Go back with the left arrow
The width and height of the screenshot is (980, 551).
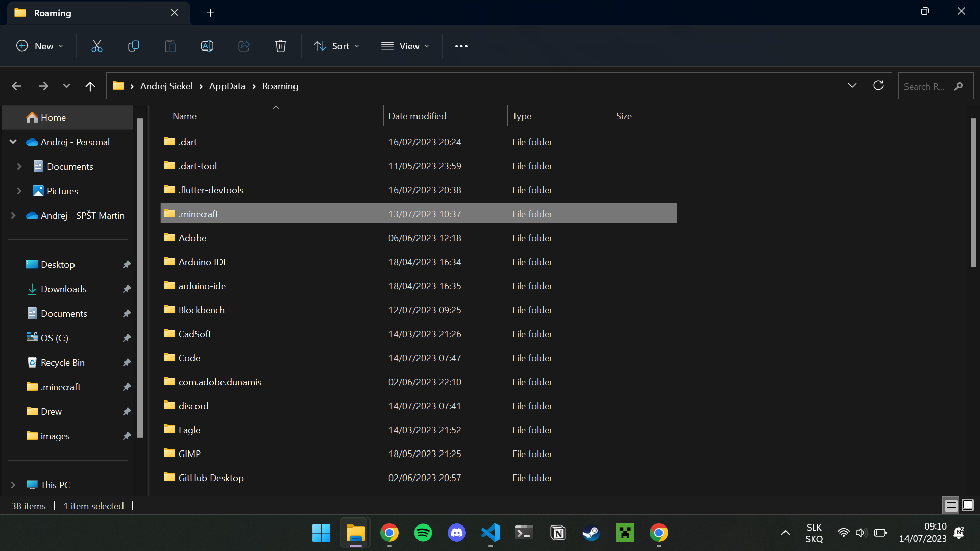point(16,86)
